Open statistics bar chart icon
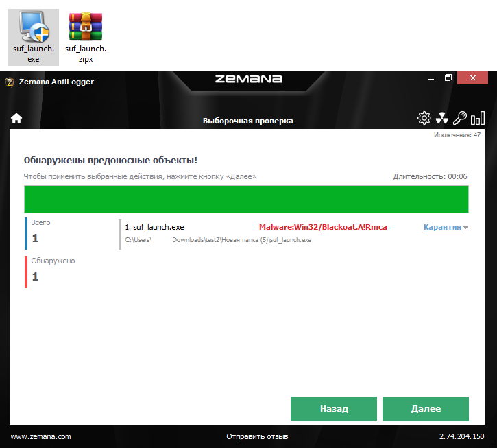Screen dimensions: 497x448 pyautogui.click(x=478, y=118)
